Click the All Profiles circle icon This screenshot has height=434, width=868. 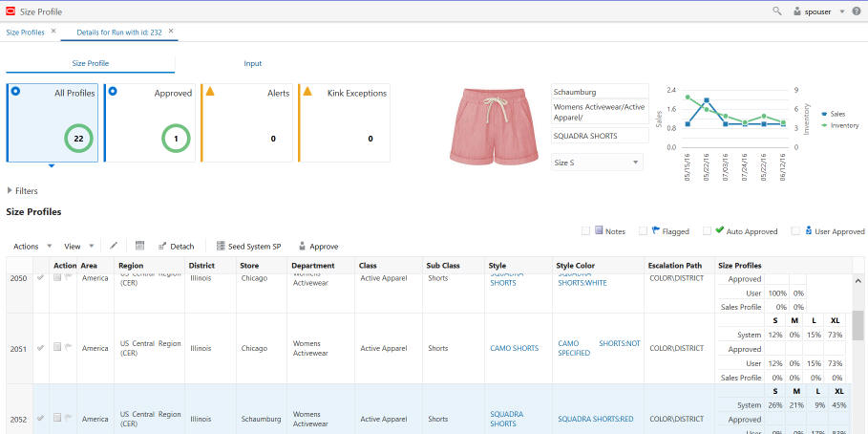15,91
